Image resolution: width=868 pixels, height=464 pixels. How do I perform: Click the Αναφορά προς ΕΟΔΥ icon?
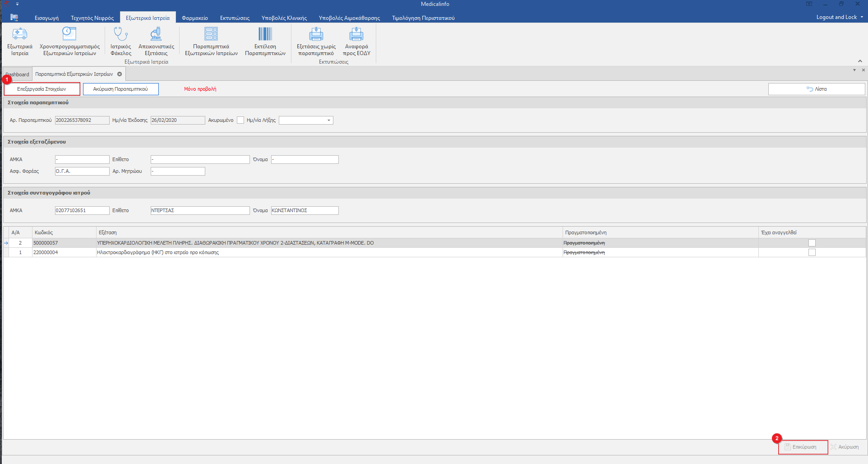356,35
